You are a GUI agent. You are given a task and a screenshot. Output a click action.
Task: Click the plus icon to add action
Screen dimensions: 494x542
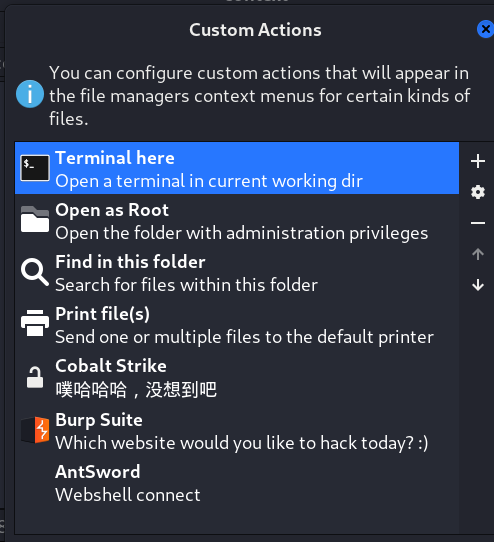[478, 161]
